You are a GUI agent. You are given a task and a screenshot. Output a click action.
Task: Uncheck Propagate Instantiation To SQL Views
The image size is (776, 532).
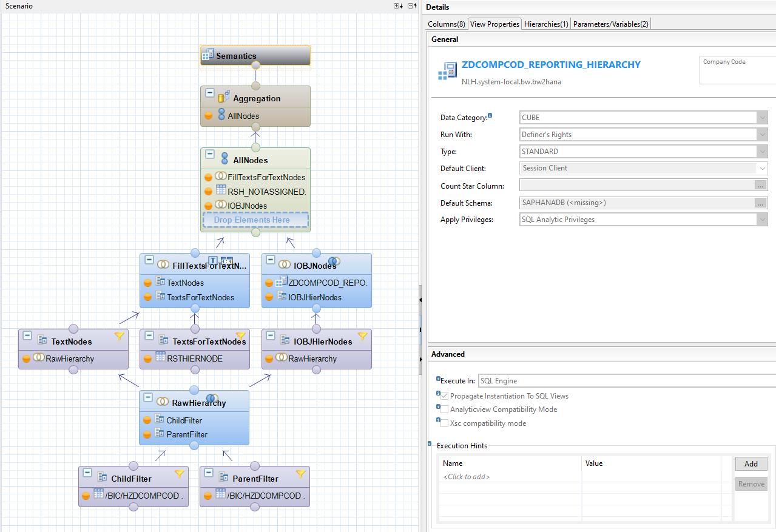444,396
